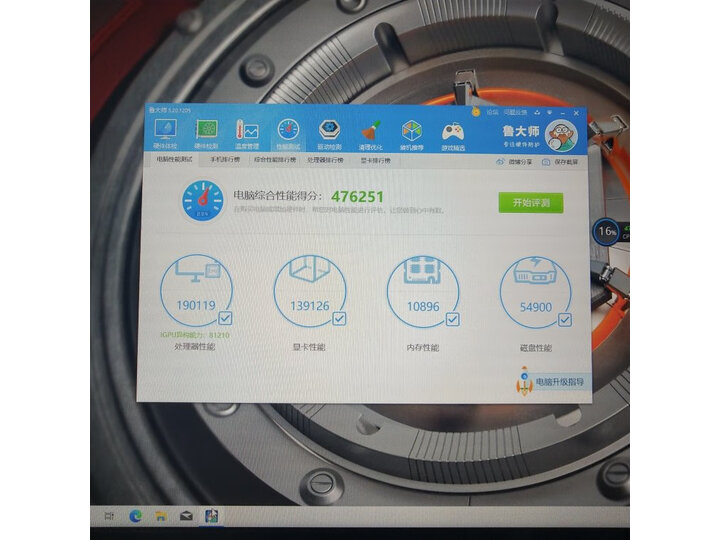Switch to the 手机排行榜 tab
Image resolution: width=720 pixels, height=540 pixels.
coord(225,160)
